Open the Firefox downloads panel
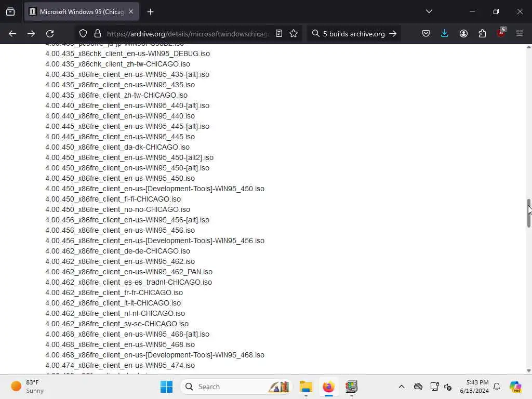Viewport: 532px width, 399px height. click(x=445, y=34)
